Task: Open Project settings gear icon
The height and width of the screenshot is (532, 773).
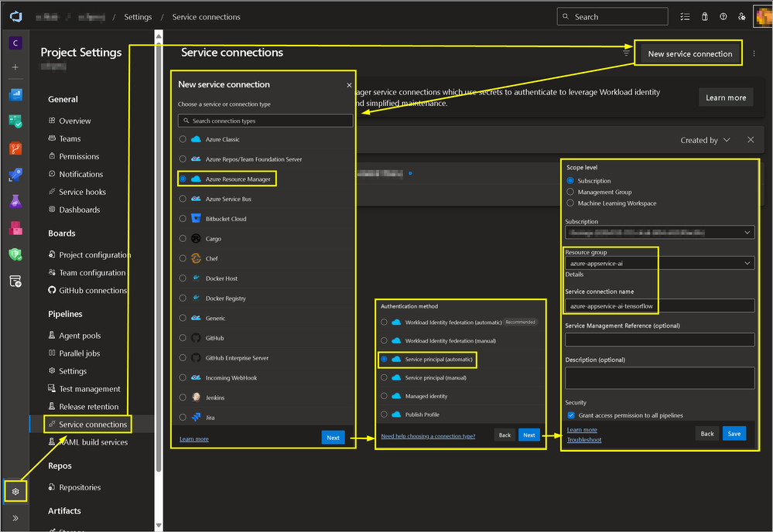Action: 15,492
